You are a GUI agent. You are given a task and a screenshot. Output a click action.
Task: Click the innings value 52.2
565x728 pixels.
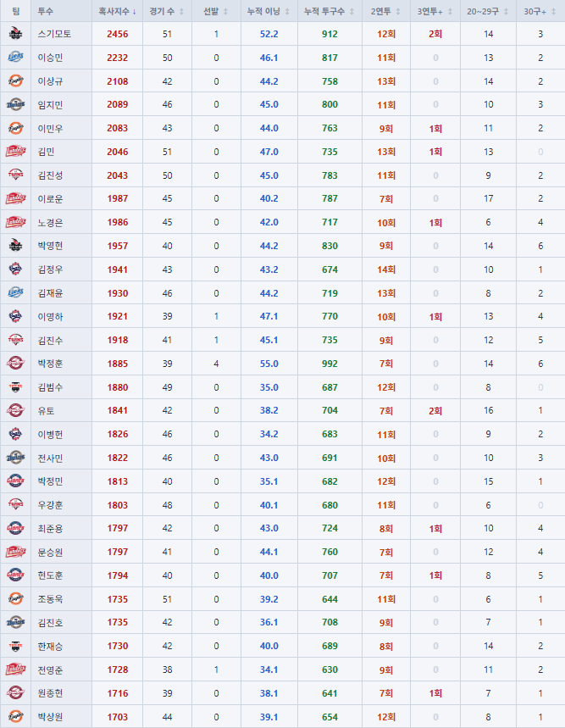tap(269, 34)
